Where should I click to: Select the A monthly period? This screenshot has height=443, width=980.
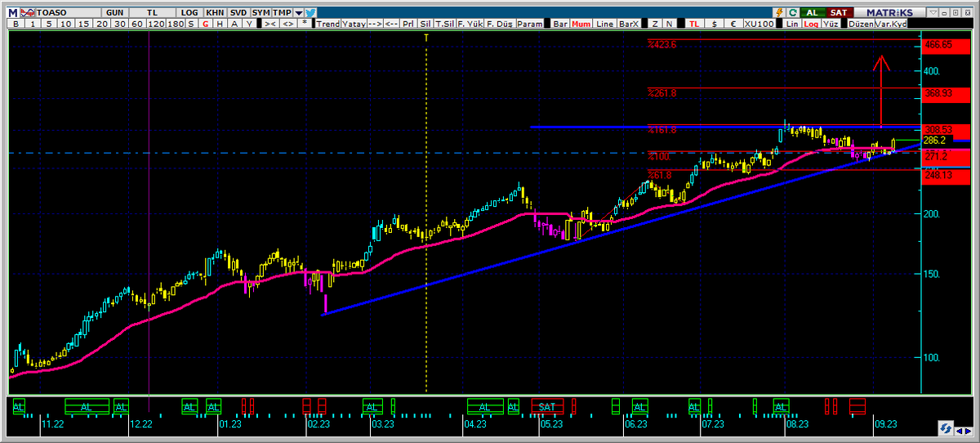click(234, 24)
